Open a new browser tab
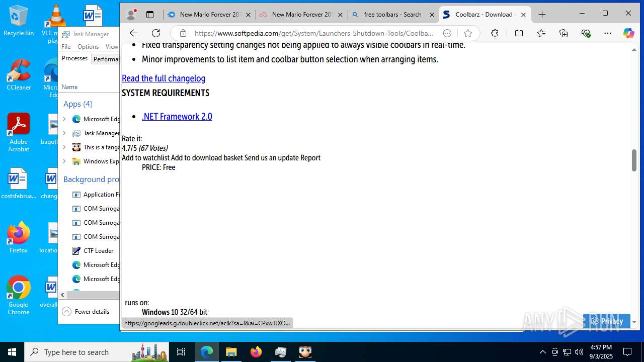This screenshot has width=644, height=362. 542,15
